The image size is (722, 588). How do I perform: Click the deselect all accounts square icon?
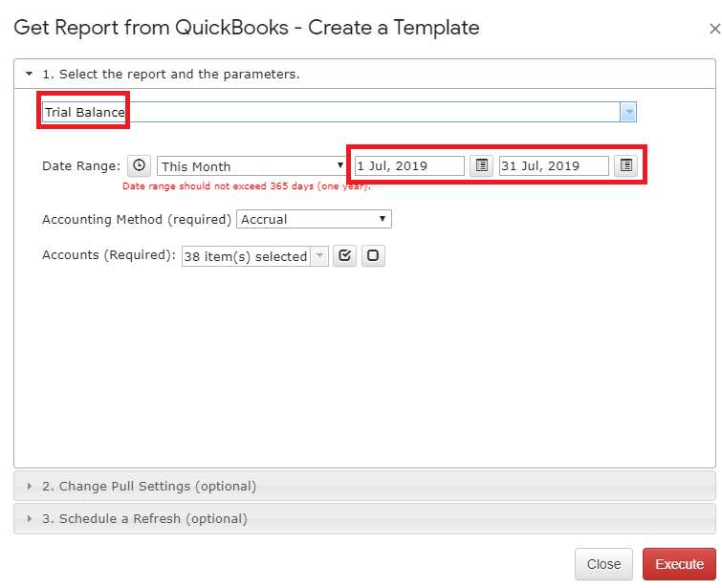(x=373, y=255)
